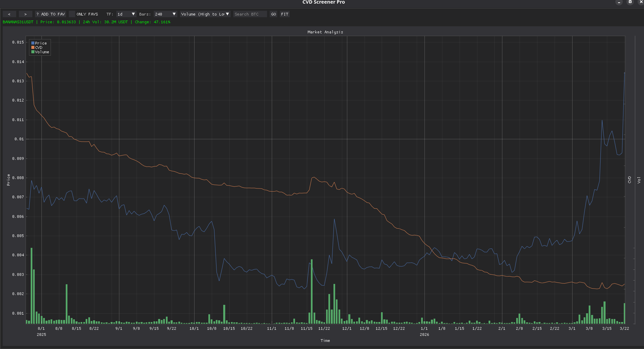Focus the Search BTC input field

click(x=250, y=14)
